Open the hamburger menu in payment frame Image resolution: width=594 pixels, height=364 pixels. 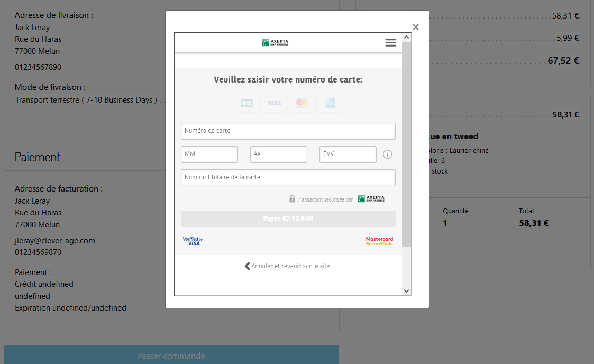click(390, 43)
